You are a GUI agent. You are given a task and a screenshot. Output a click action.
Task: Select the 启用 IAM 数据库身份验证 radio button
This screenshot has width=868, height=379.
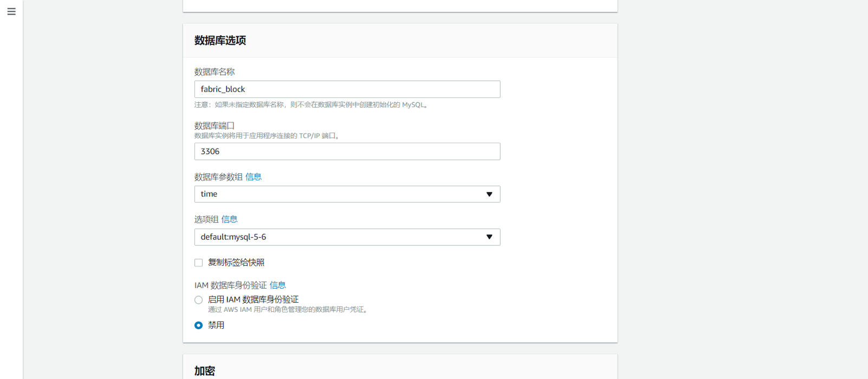click(199, 300)
